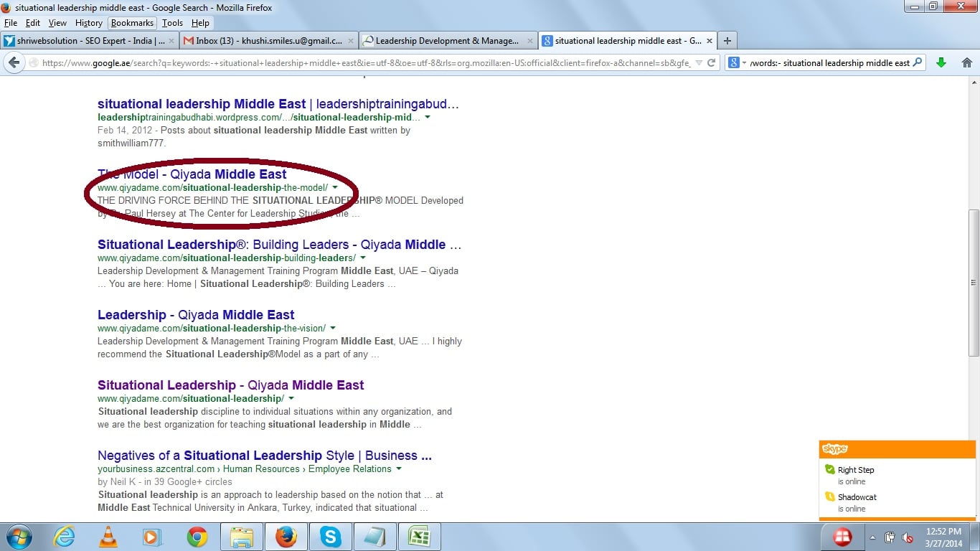Close the Gmail Inbox (13) tab
This screenshot has height=551, width=980.
350,41
